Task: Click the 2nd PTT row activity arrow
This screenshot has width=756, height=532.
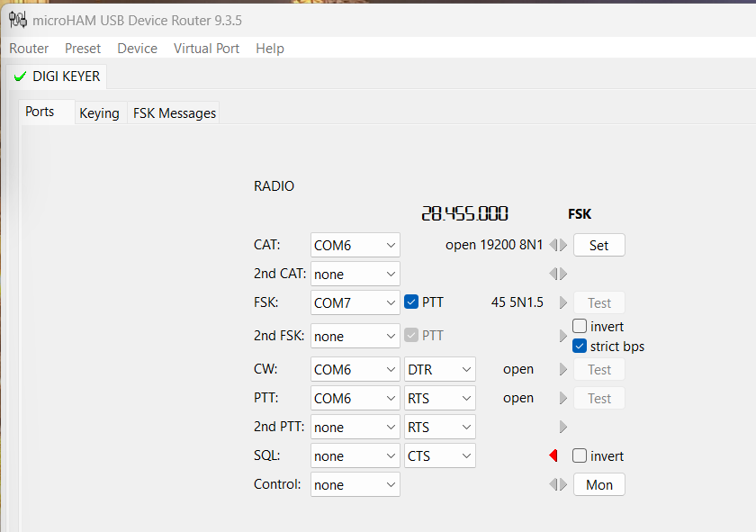Action: [x=563, y=427]
